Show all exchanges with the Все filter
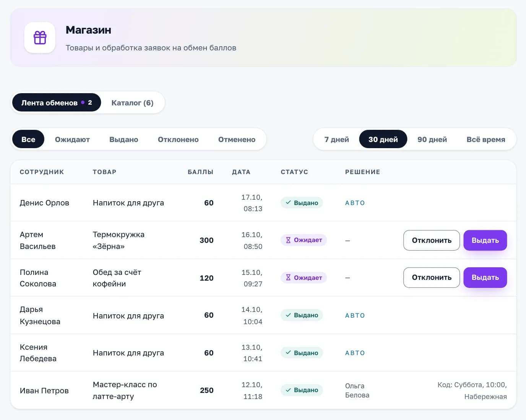The height and width of the screenshot is (420, 526). 28,139
